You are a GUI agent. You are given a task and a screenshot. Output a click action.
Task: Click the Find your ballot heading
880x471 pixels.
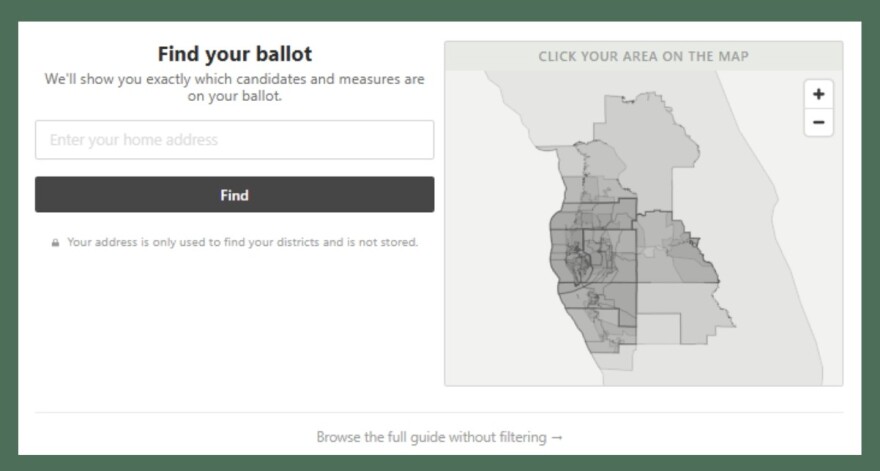(x=235, y=54)
